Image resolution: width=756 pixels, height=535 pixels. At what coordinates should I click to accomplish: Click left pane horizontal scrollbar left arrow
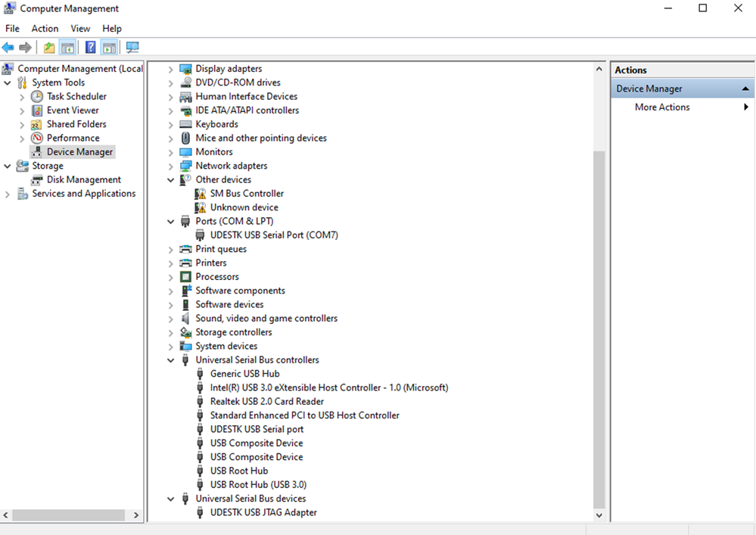point(6,515)
